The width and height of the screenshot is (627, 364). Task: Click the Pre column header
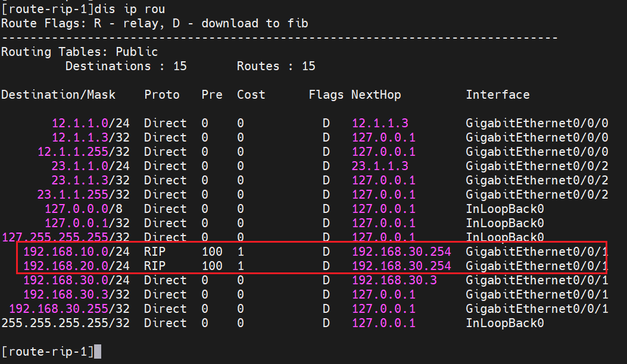(x=211, y=95)
